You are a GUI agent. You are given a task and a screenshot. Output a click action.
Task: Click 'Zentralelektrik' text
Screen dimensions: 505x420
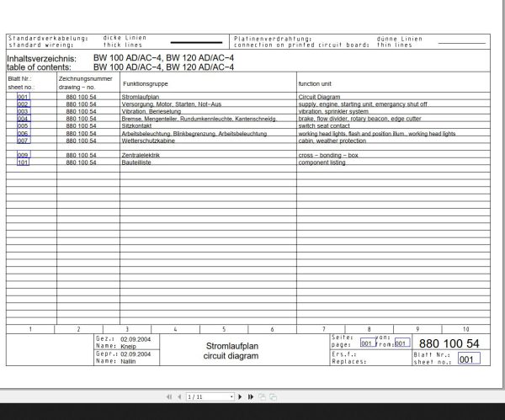point(141,155)
